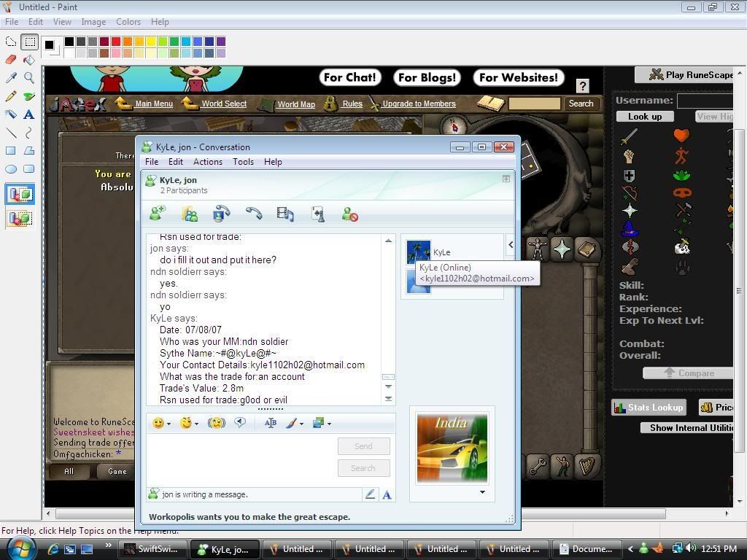This screenshot has height=560, width=747.
Task: Pick the Eraser tool in Paint
Action: (x=10, y=60)
